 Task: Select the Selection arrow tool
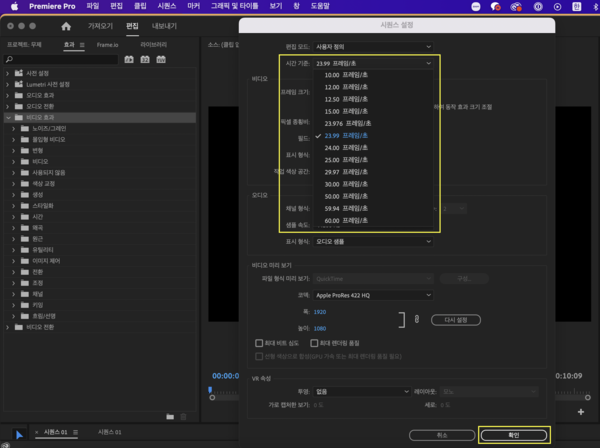click(19, 435)
